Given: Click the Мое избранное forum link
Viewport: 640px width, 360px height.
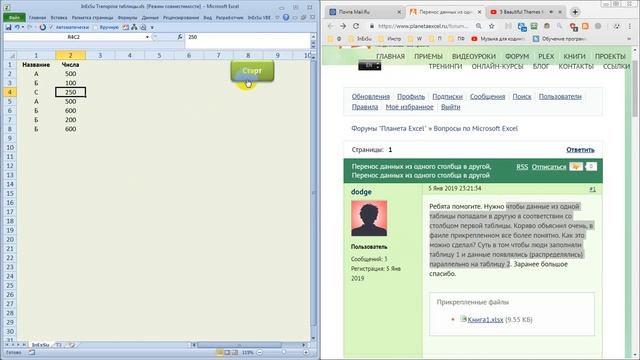Looking at the screenshot, I should pos(409,107).
